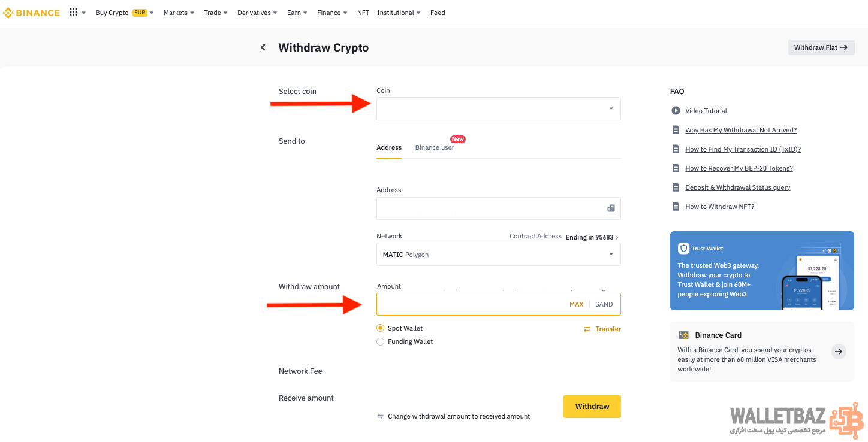Click the Binance Card arrow icon

tap(839, 352)
